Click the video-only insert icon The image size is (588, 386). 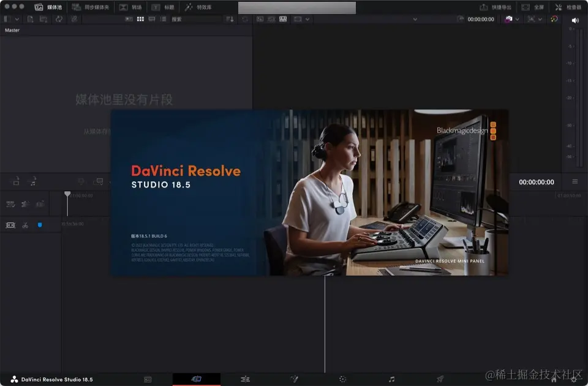tap(16, 181)
